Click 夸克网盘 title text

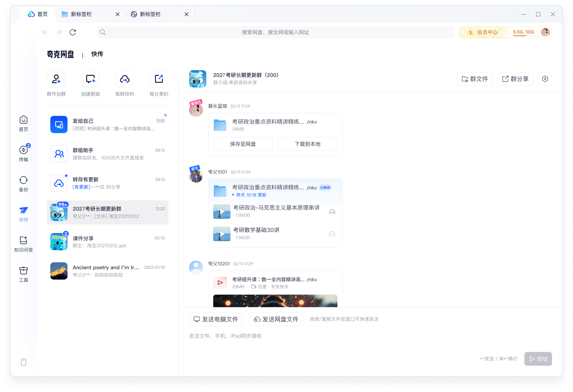[x=60, y=55]
